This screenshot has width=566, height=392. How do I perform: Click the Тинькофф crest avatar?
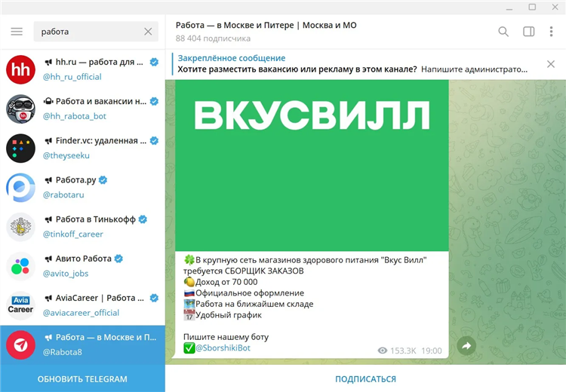pos(20,227)
